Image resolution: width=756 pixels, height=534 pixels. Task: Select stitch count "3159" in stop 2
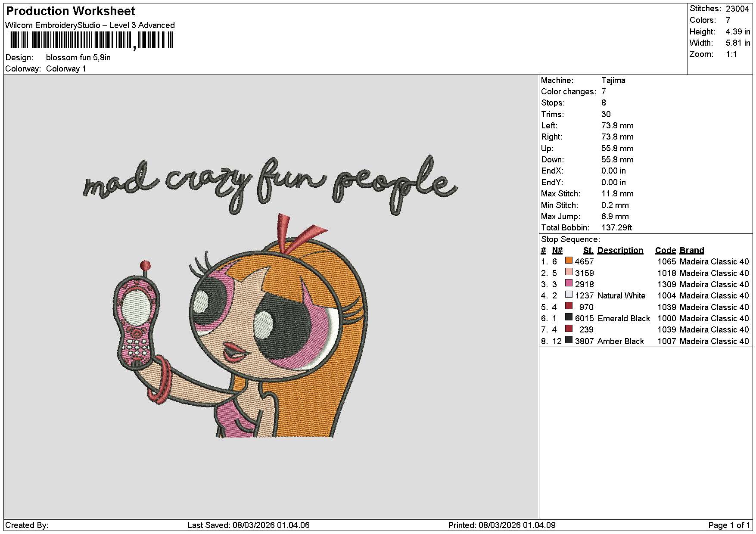[x=584, y=273]
